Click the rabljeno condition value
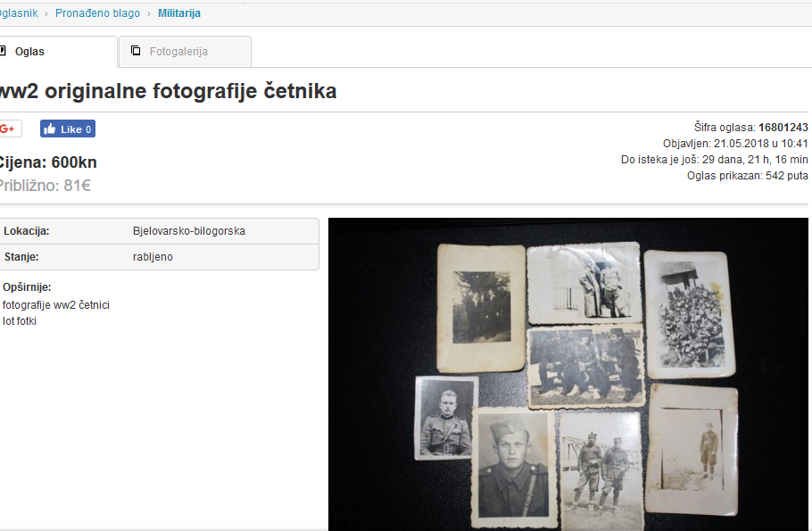This screenshot has width=812, height=531. coord(153,257)
